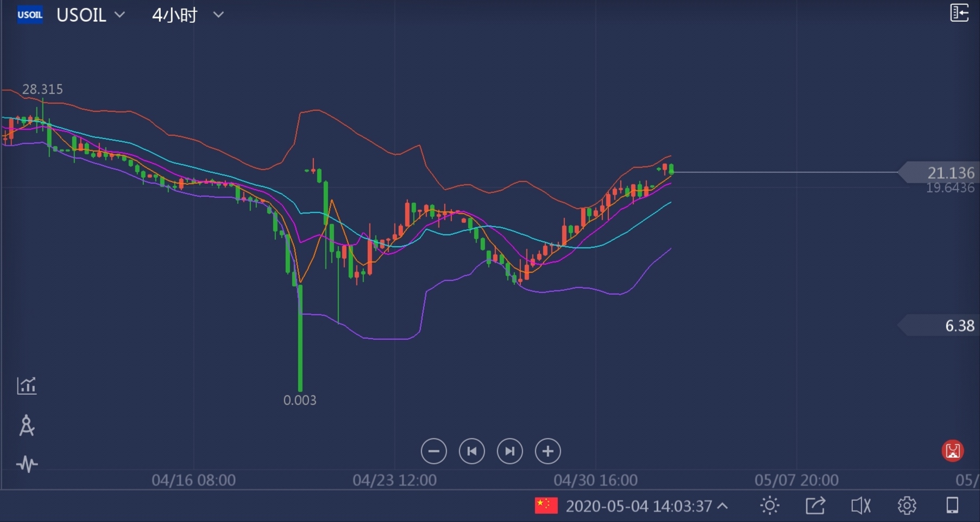Click the 04/23 12:00 time label
The image size is (980, 522).
tap(394, 480)
